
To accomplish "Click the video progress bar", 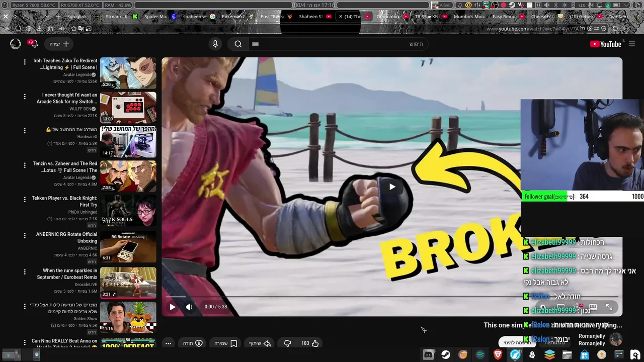I will 392,297.
